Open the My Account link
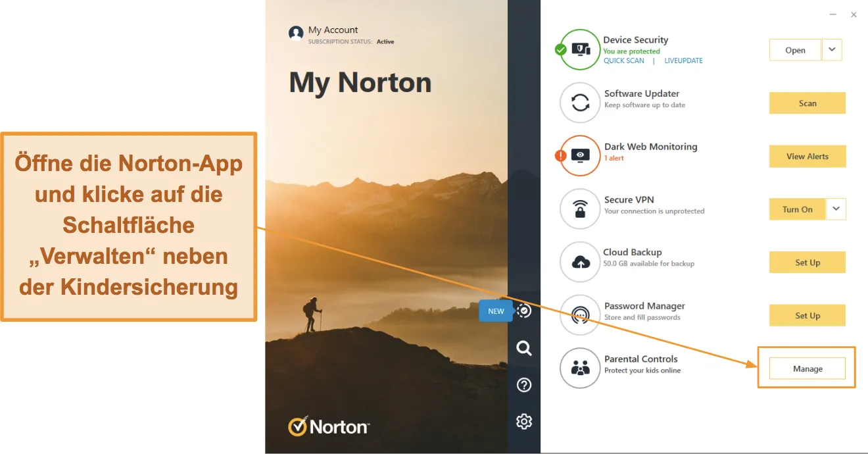 pos(333,30)
